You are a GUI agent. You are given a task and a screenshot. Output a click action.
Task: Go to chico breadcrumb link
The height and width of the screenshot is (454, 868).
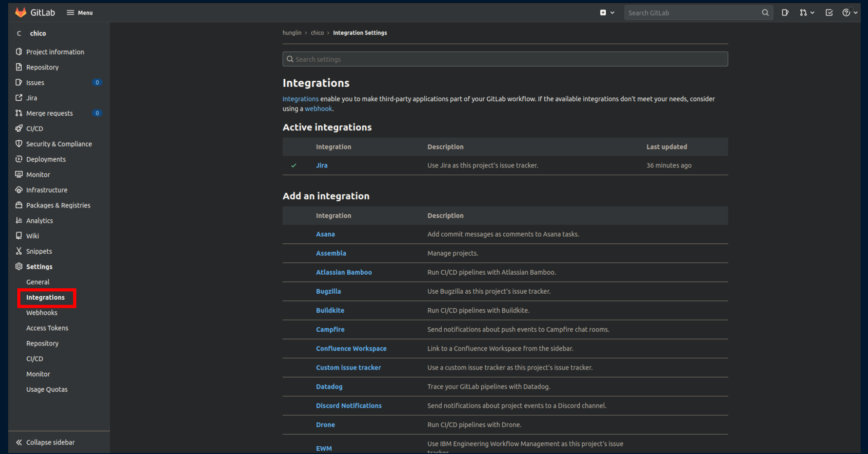(317, 33)
